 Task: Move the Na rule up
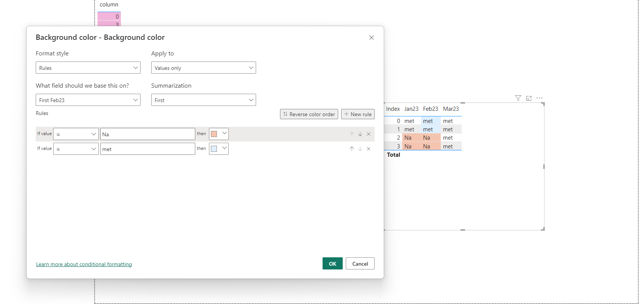352,134
